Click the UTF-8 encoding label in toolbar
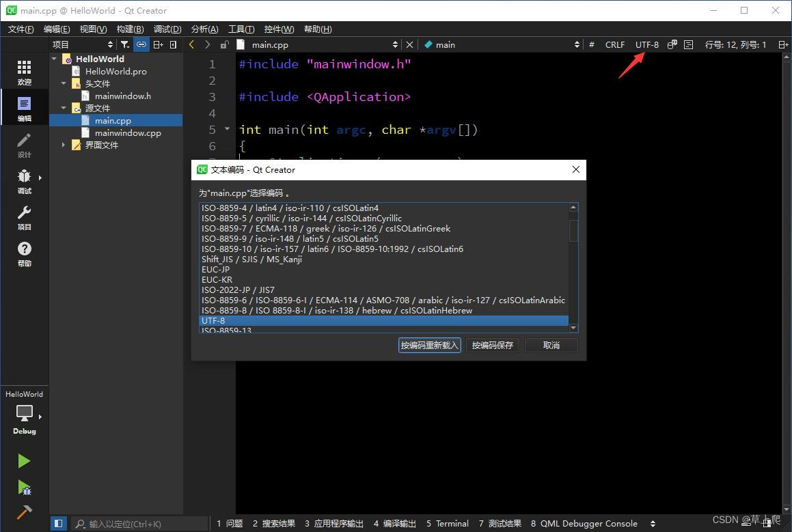The image size is (792, 532). pos(646,45)
